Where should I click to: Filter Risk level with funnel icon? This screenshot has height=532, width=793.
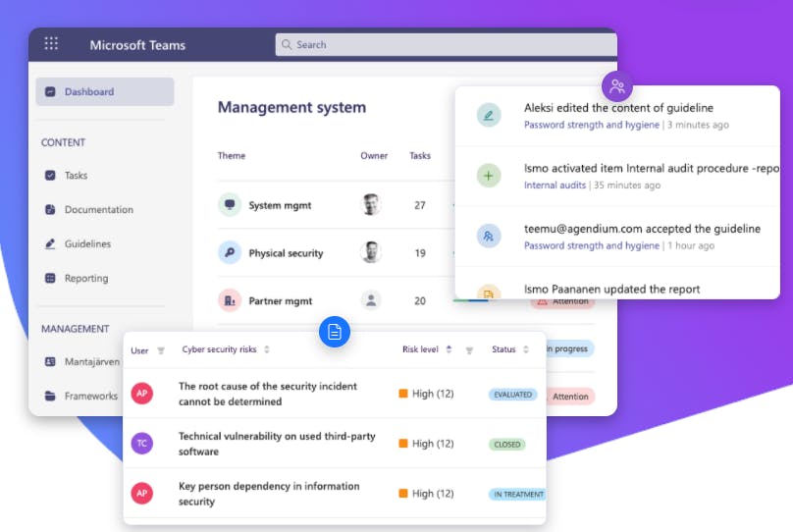pos(469,350)
